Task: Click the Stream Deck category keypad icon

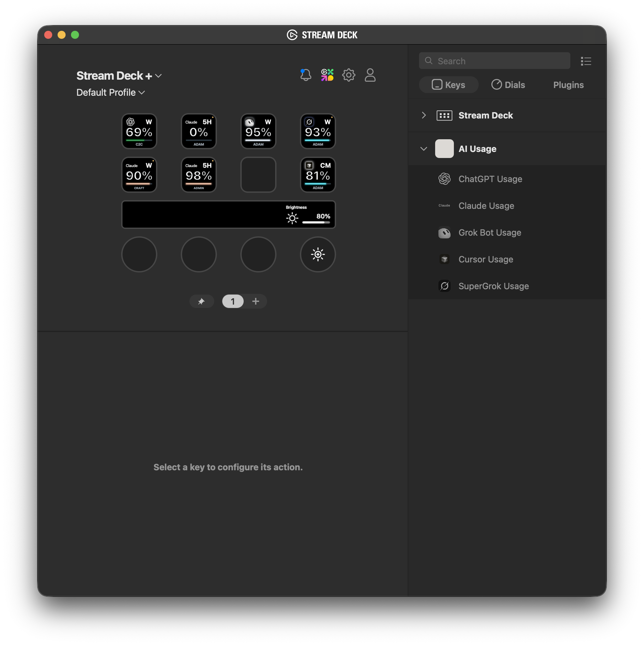Action: click(444, 115)
